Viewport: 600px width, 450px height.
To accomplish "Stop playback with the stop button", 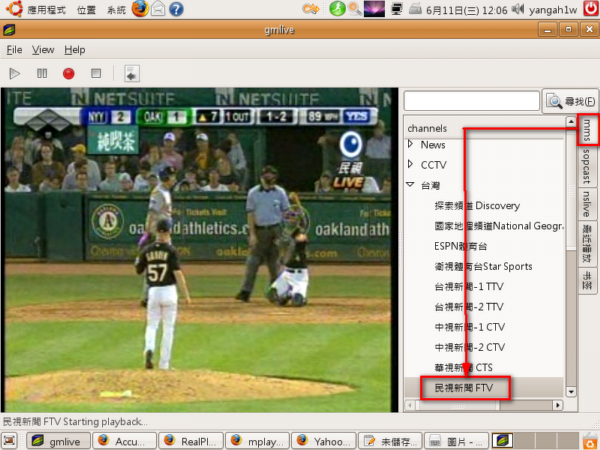I will pyautogui.click(x=96, y=73).
